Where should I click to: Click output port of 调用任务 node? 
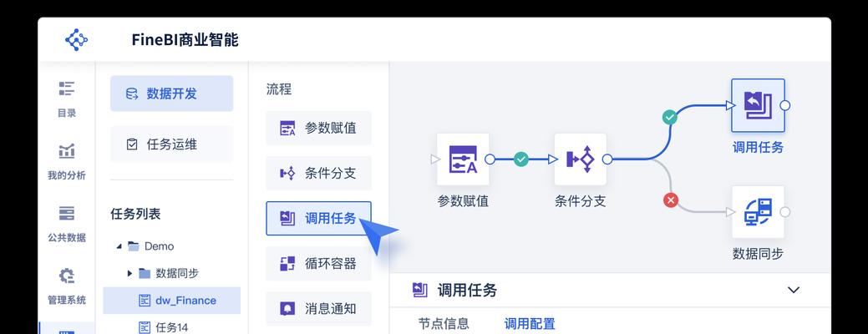click(785, 105)
